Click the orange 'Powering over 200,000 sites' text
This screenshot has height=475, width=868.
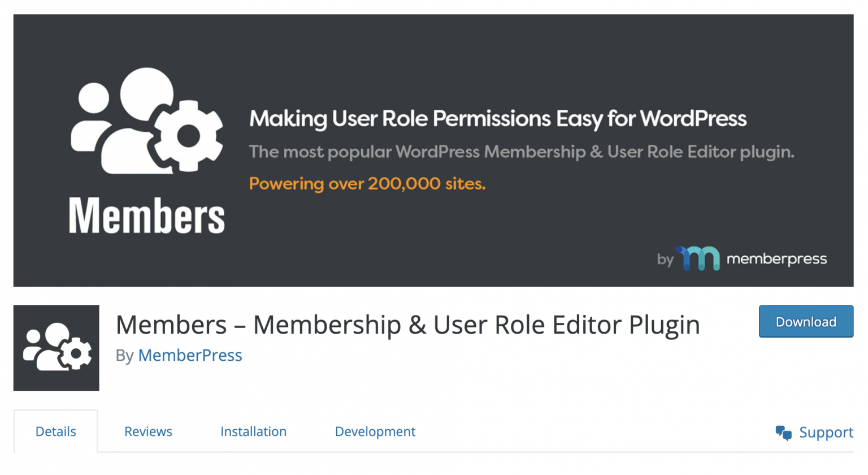click(367, 183)
